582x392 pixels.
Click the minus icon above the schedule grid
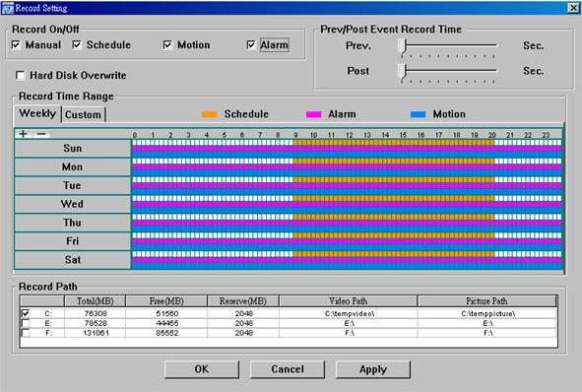click(x=41, y=134)
